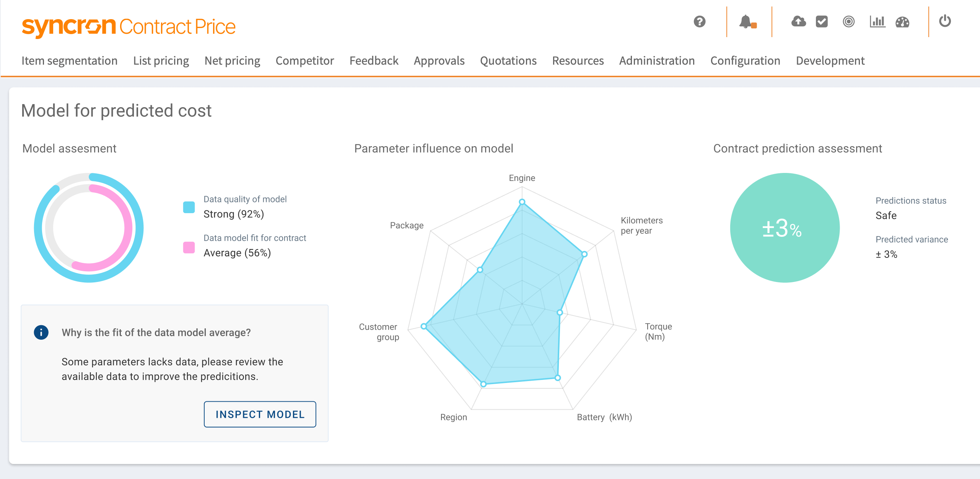The height and width of the screenshot is (479, 980).
Task: Open the Help question mark icon
Action: point(700,22)
